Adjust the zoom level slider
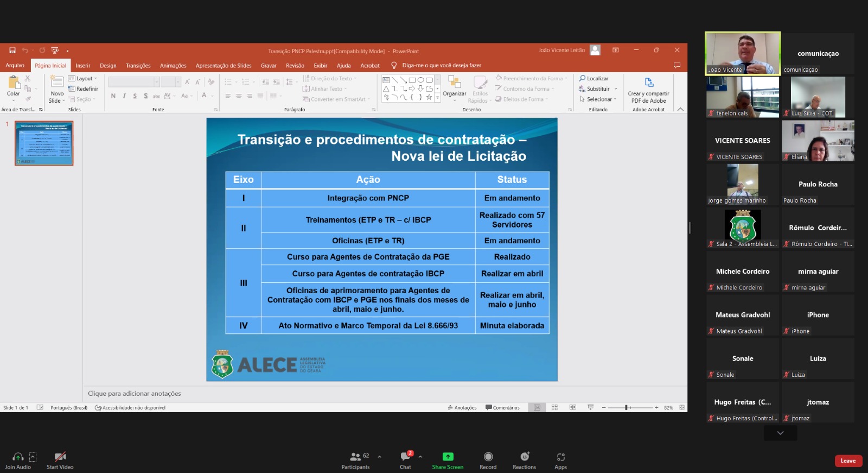This screenshot has width=868, height=473. pos(627,407)
